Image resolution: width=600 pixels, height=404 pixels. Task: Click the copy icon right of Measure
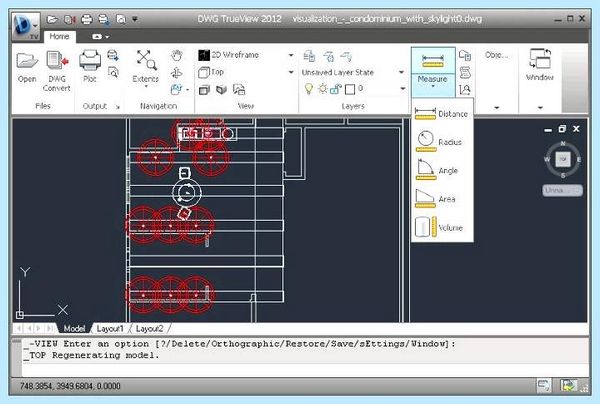coord(465,55)
